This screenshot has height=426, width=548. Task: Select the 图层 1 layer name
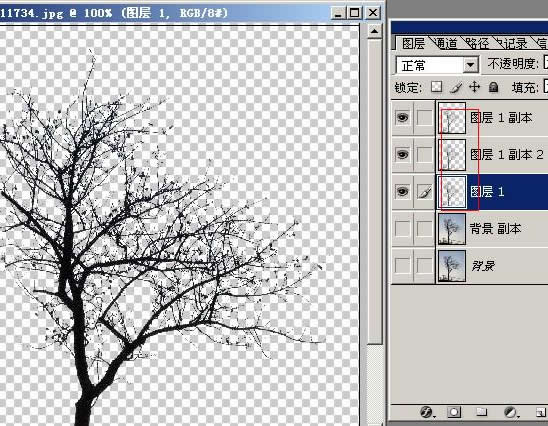tap(487, 192)
